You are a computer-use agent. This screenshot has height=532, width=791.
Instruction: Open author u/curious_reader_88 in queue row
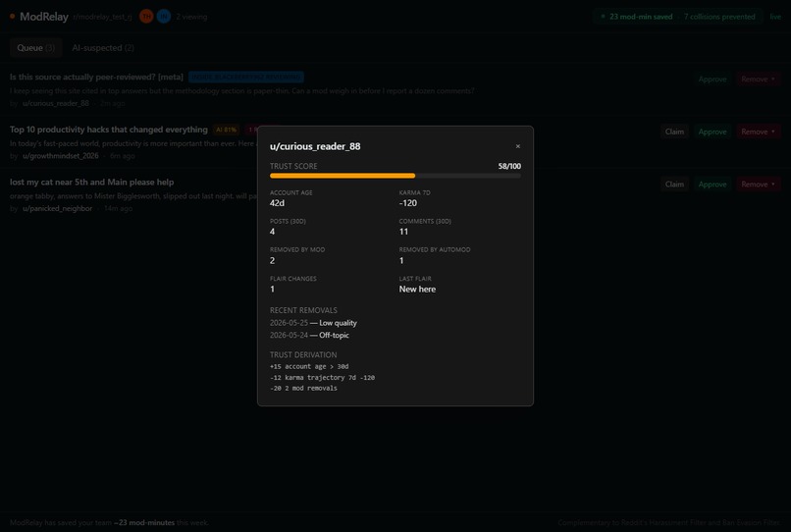pyautogui.click(x=56, y=103)
